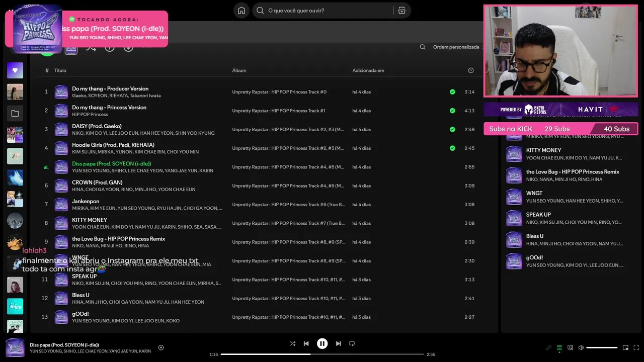
Task: Skip to previous track
Action: point(306,343)
